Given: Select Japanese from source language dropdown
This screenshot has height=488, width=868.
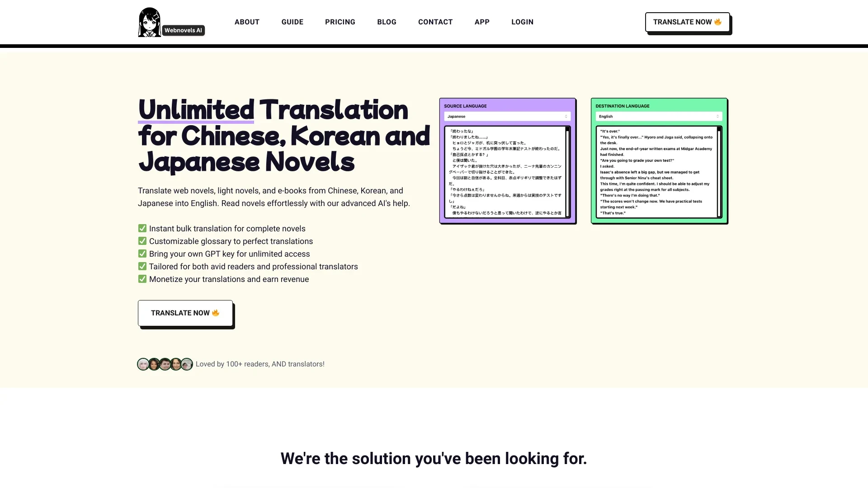Looking at the screenshot, I should point(507,116).
